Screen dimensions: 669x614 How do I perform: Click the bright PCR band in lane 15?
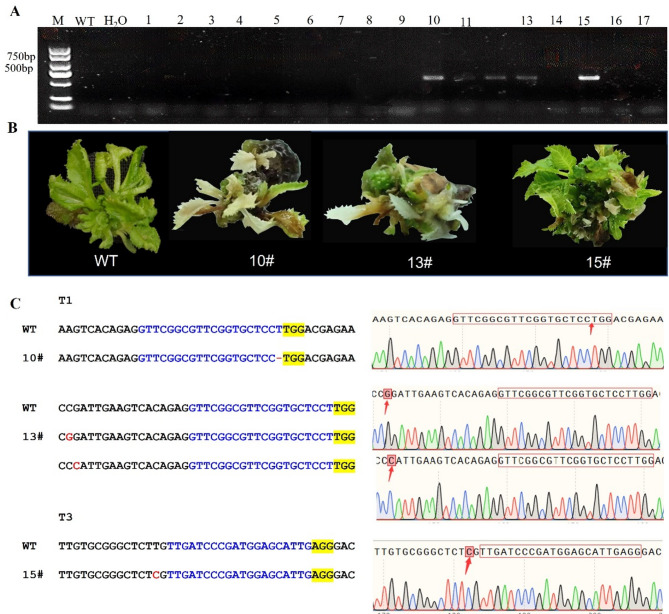[x=589, y=78]
